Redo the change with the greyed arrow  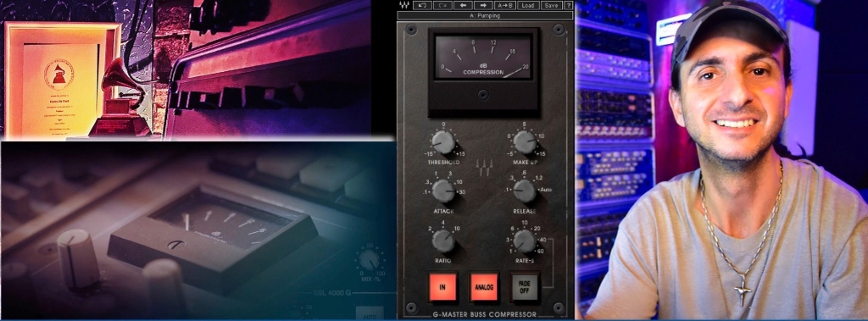click(442, 5)
